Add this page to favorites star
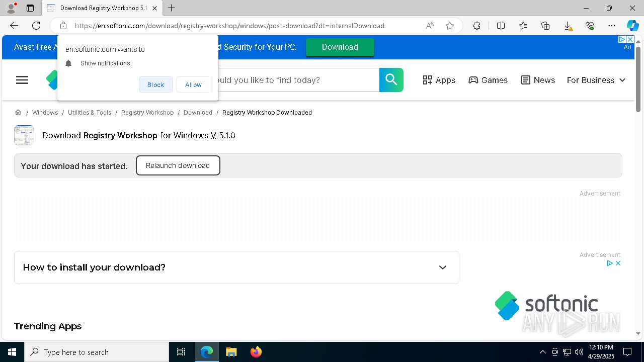Screen dimensions: 644x362 [450, 26]
